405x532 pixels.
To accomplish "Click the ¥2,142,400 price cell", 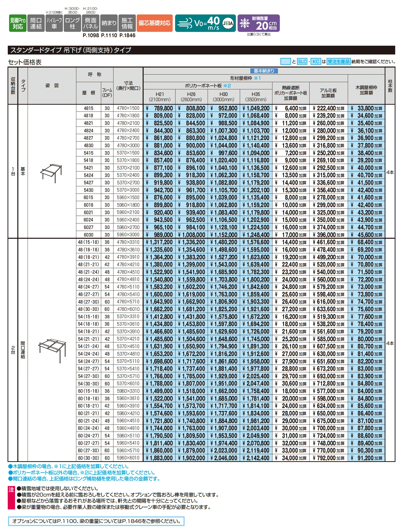I will pyautogui.click(x=256, y=458).
